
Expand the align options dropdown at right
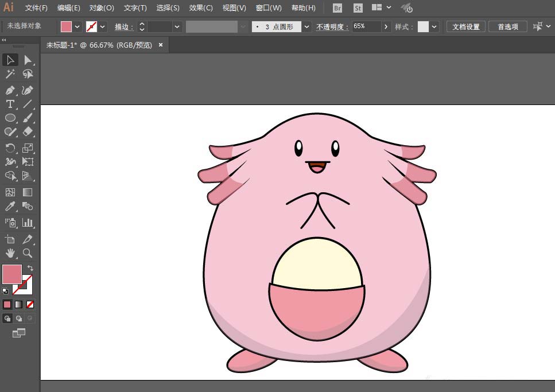(x=548, y=26)
